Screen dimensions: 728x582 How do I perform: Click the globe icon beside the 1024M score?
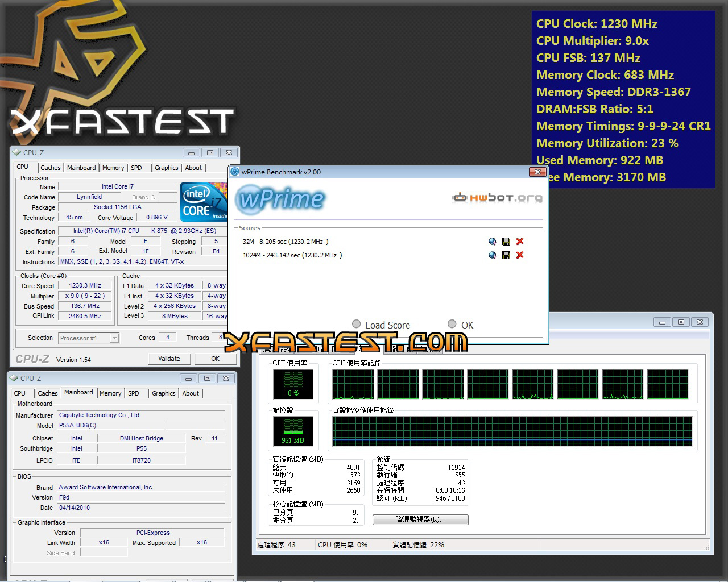pos(493,255)
